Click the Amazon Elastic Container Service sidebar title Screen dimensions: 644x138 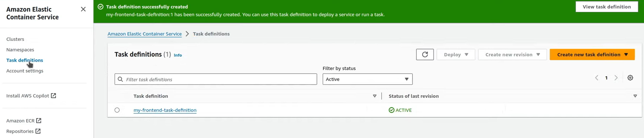pos(33,13)
